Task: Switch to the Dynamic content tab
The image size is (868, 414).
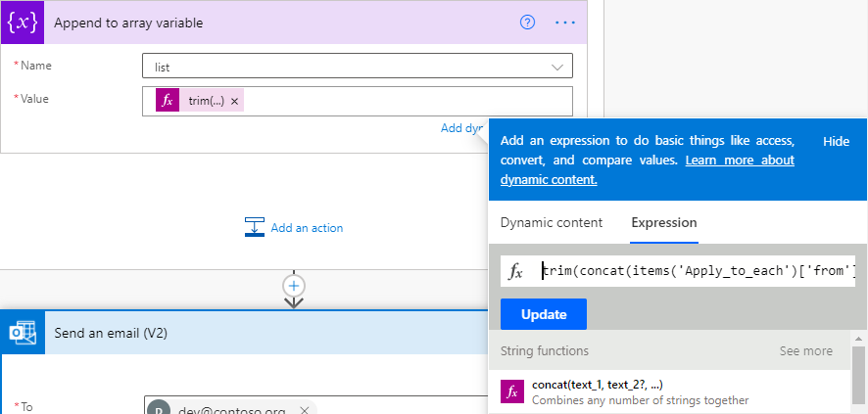Action: pyautogui.click(x=552, y=223)
